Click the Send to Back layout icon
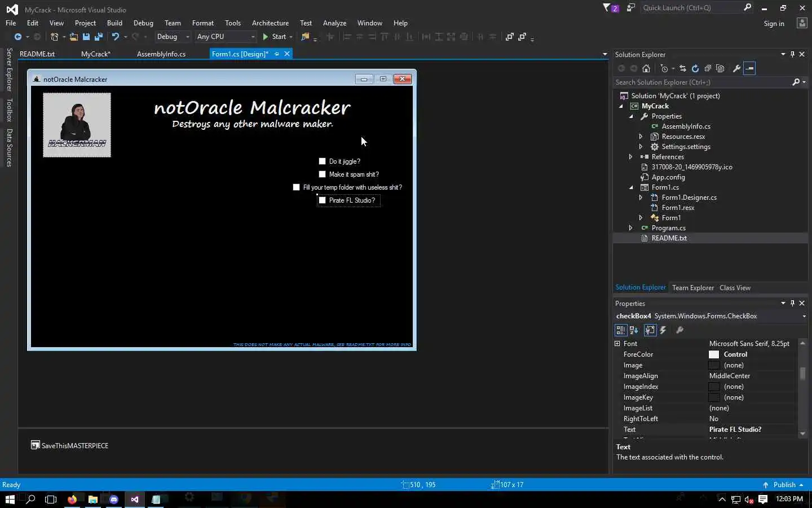Image resolution: width=812 pixels, height=508 pixels. click(522, 37)
